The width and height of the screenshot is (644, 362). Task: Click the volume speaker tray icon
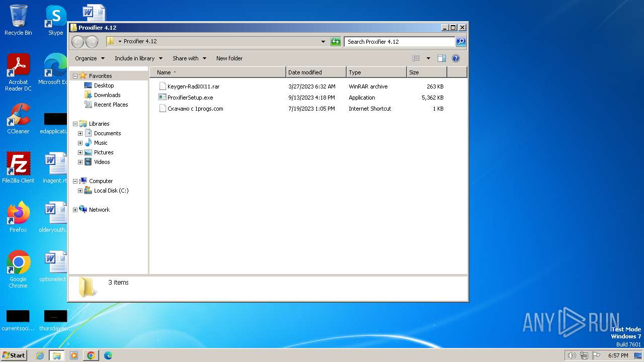[x=572, y=355]
